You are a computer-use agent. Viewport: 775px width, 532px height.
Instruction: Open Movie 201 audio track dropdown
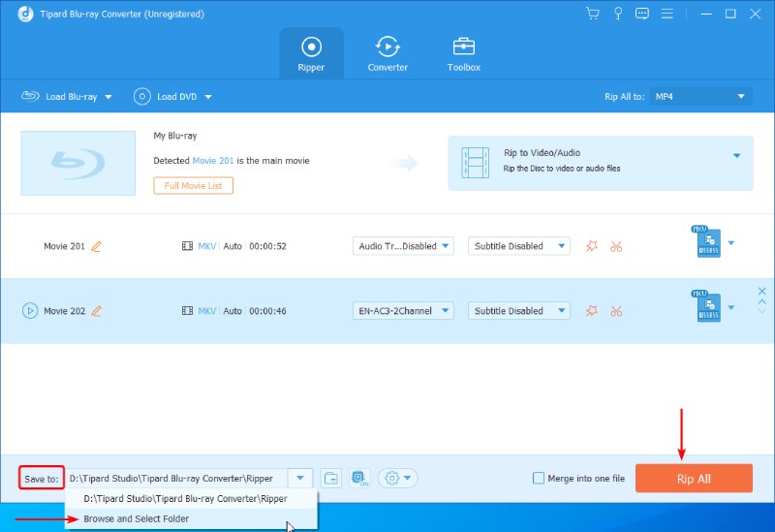pos(403,246)
